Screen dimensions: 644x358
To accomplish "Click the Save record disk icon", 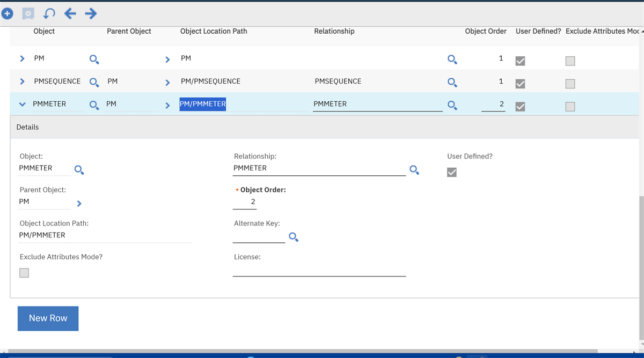I will tap(28, 13).
